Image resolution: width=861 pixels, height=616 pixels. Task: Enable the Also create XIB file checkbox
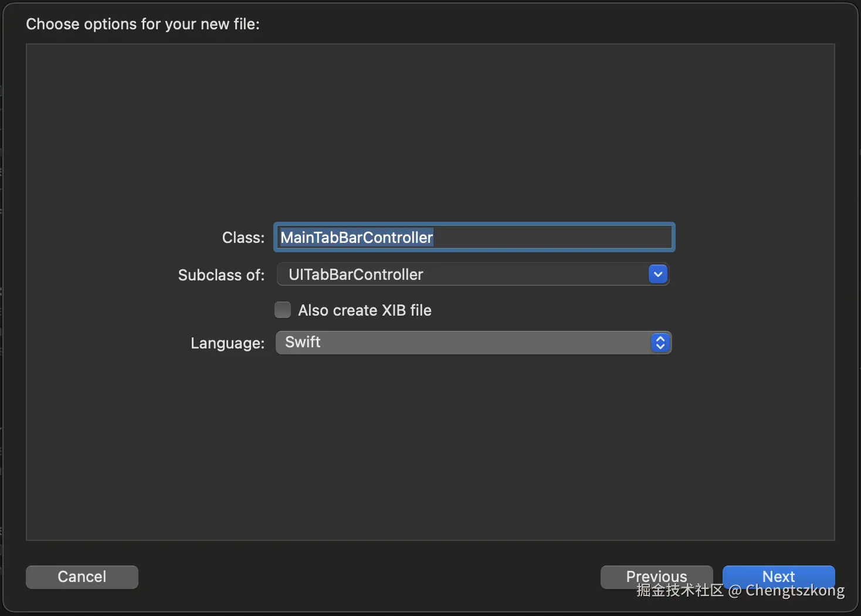click(283, 310)
